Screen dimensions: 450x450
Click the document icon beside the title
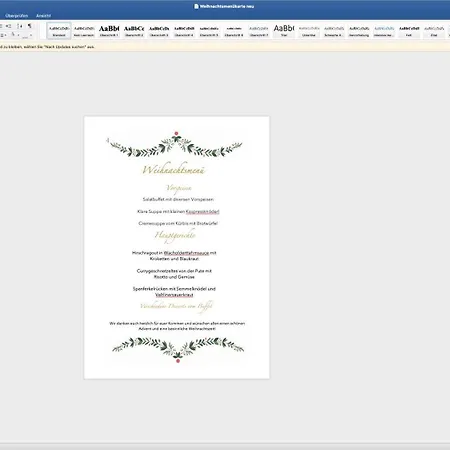pyautogui.click(x=196, y=6)
